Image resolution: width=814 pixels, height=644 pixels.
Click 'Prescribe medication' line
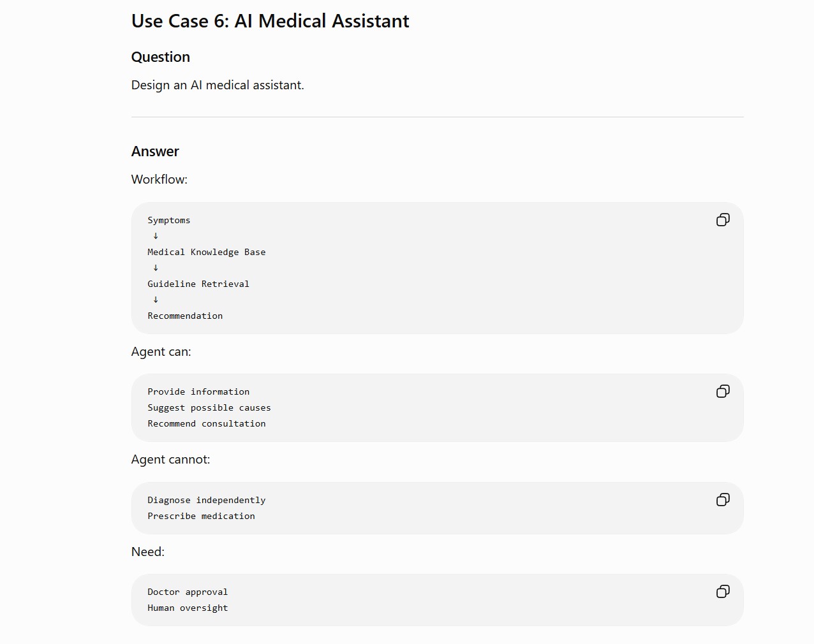click(x=201, y=516)
